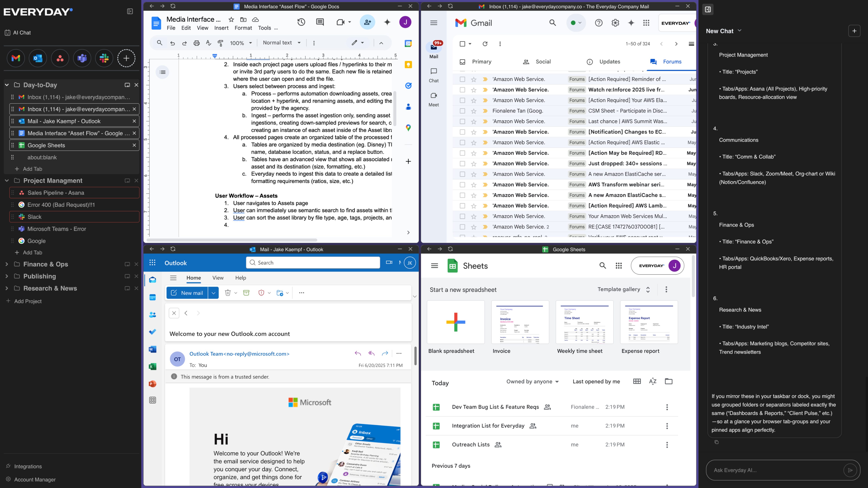
Task: Open the zoom 100% dropdown in Docs
Action: [241, 43]
